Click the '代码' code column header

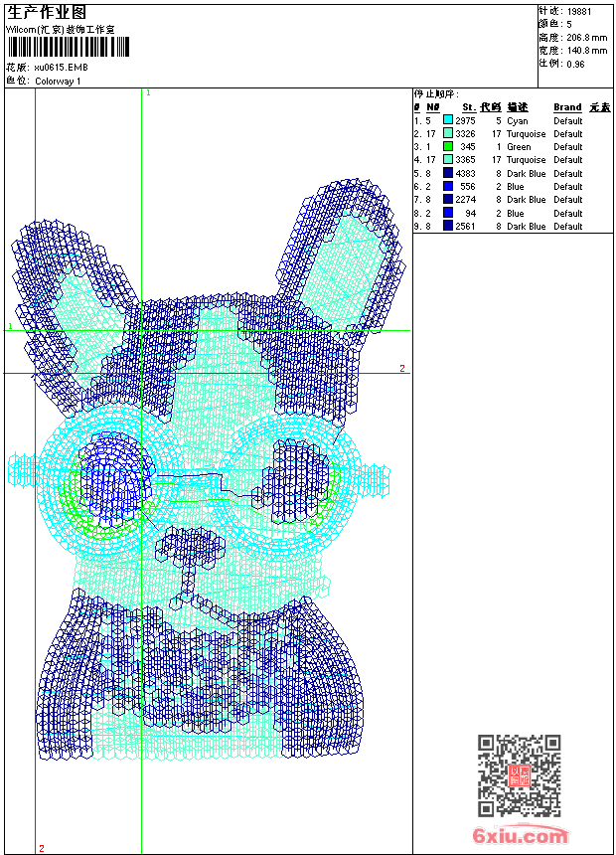tap(491, 107)
